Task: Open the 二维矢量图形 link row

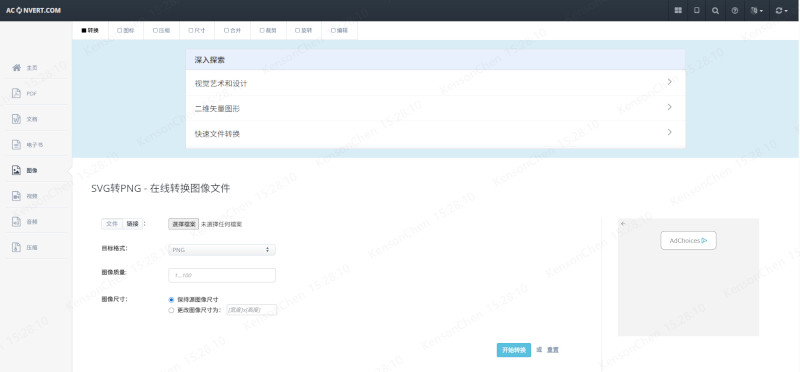Action: pos(435,108)
